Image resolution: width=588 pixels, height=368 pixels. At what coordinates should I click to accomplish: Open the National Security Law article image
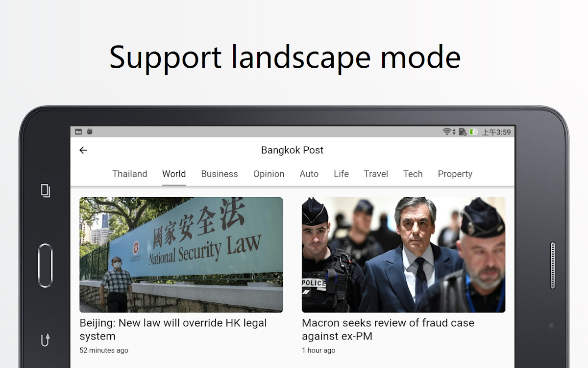[181, 255]
